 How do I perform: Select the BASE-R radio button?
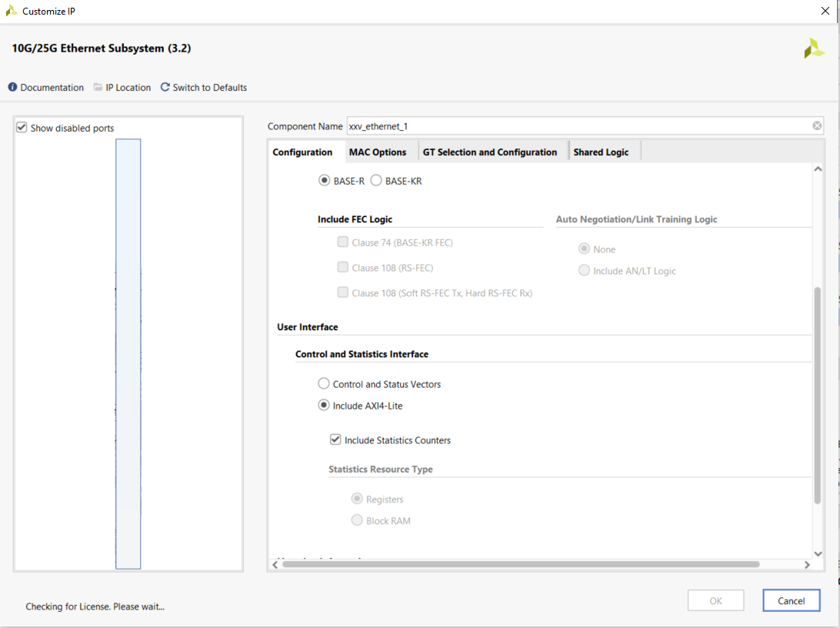(324, 181)
